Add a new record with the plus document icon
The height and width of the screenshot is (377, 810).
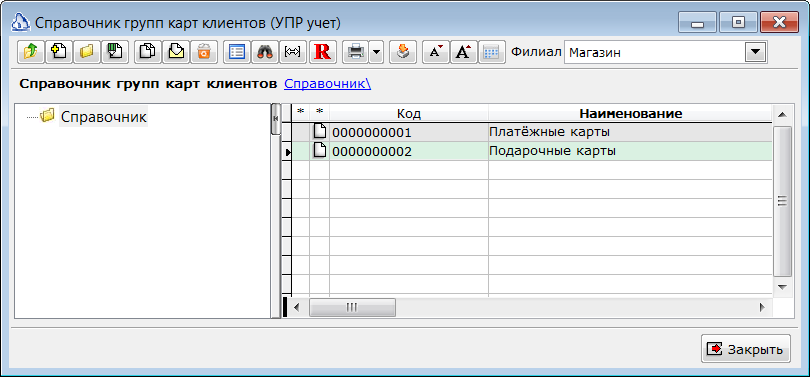tap(59, 52)
